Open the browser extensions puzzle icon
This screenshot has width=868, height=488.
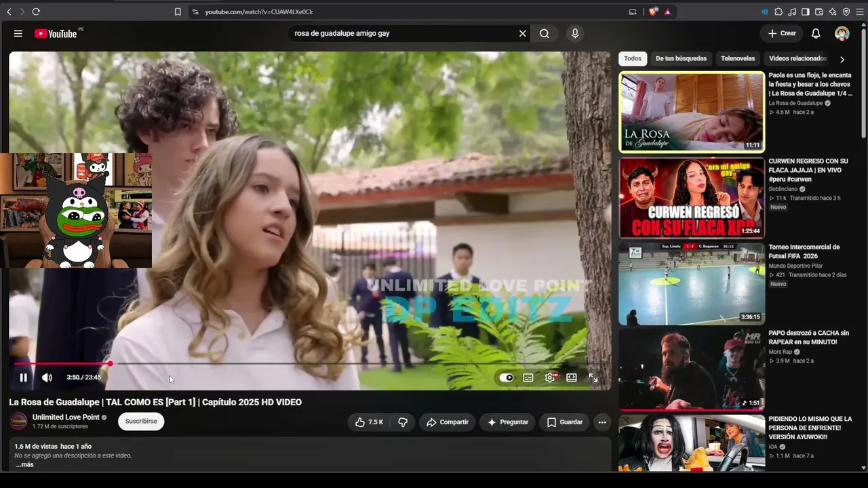(x=778, y=12)
